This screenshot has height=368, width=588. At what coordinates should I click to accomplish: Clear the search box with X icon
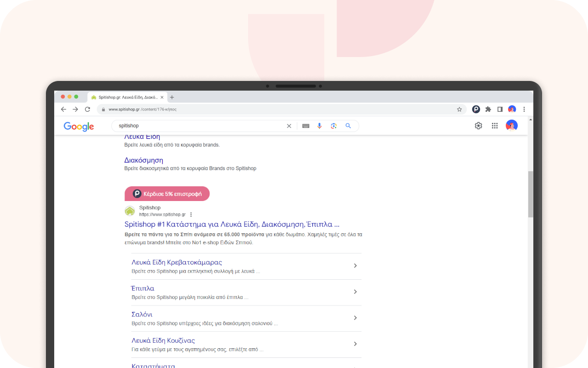[289, 126]
